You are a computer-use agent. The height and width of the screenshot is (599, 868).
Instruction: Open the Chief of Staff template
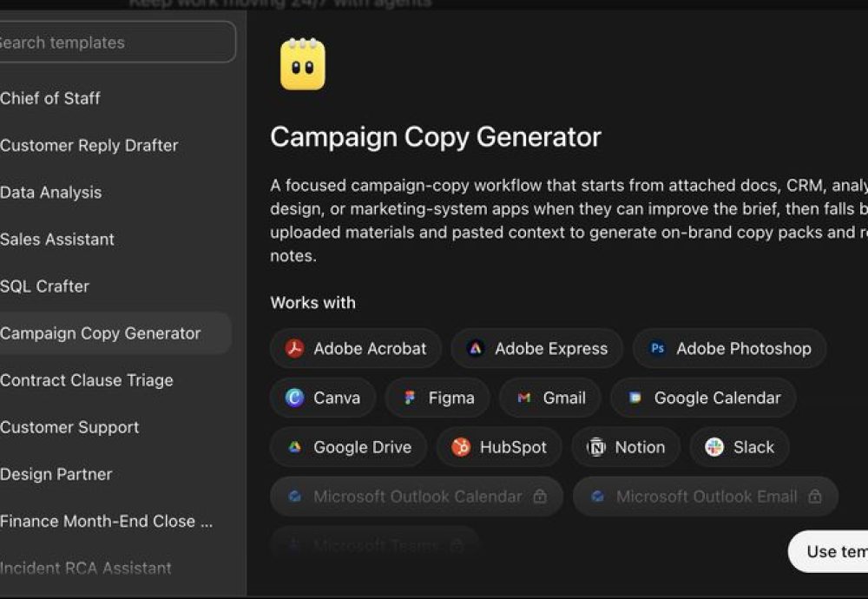[x=115, y=99]
